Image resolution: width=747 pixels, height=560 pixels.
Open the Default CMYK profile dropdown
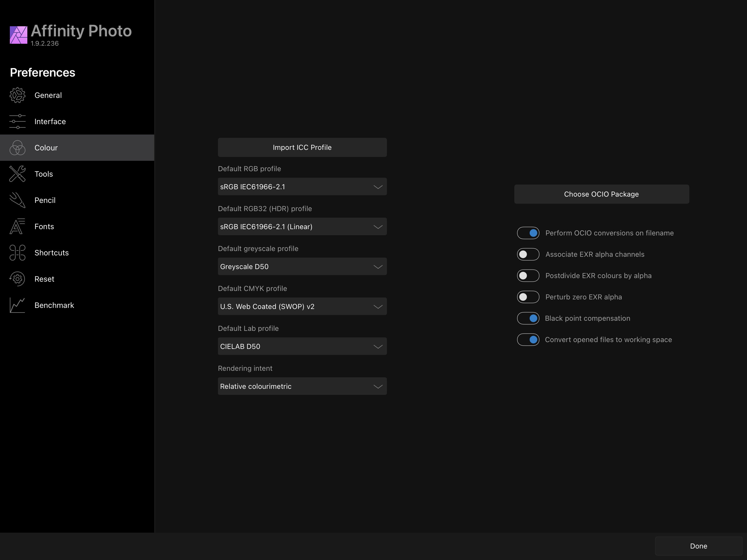point(302,306)
